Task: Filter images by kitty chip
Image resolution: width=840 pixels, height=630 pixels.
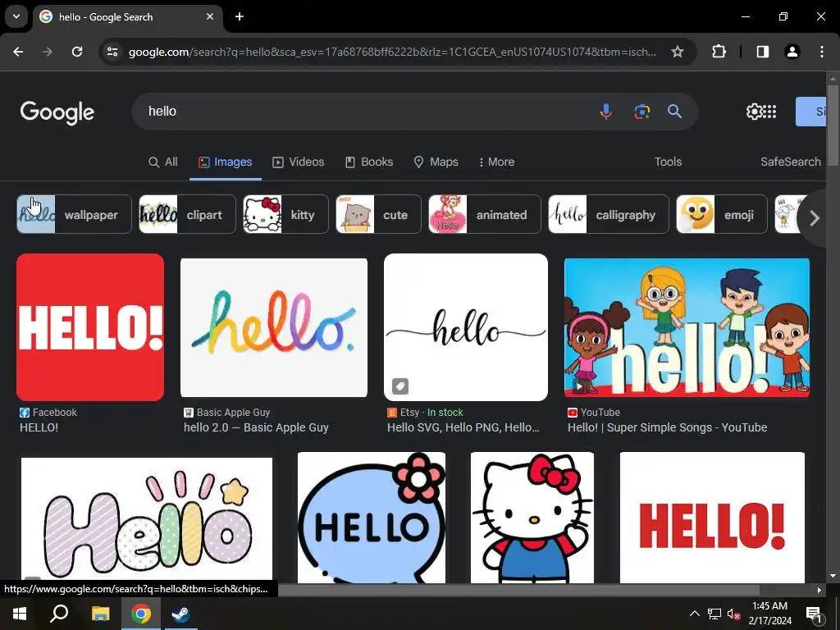Action: [285, 214]
